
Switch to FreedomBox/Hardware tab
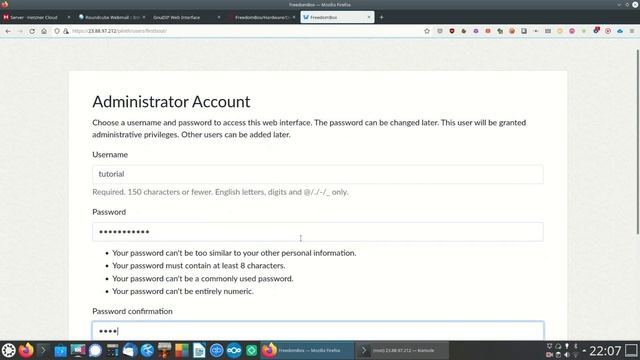pyautogui.click(x=261, y=17)
